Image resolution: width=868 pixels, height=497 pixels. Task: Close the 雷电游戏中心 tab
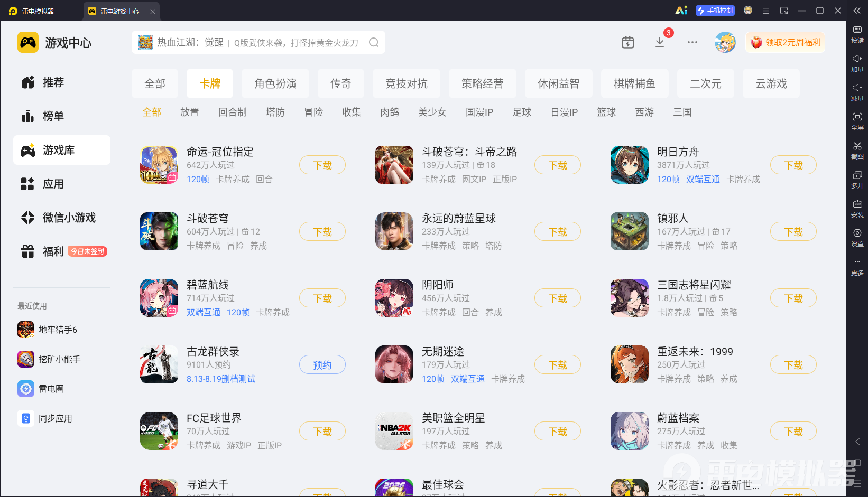pyautogui.click(x=153, y=11)
